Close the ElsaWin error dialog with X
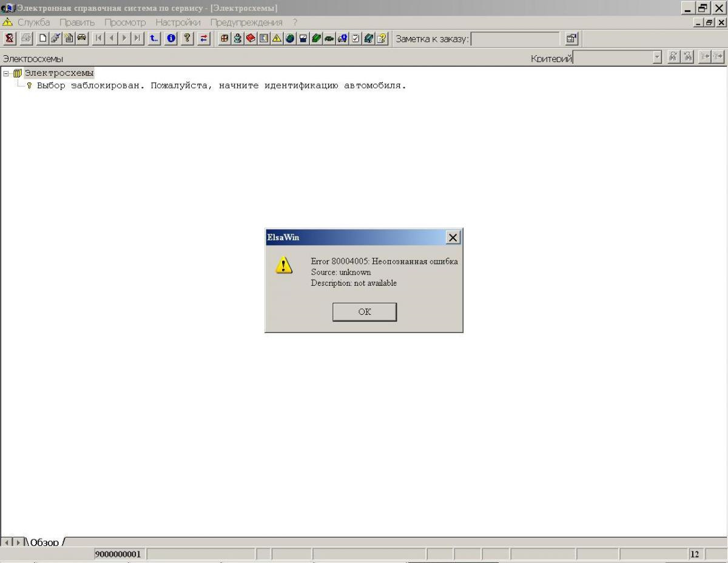Screen dimensions: 728x563 [x=453, y=238]
